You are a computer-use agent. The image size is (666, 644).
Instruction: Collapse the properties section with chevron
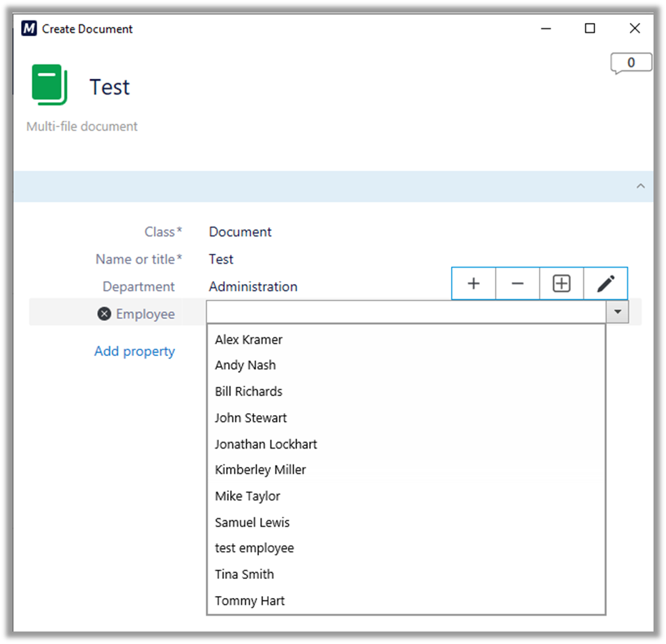pos(640,187)
